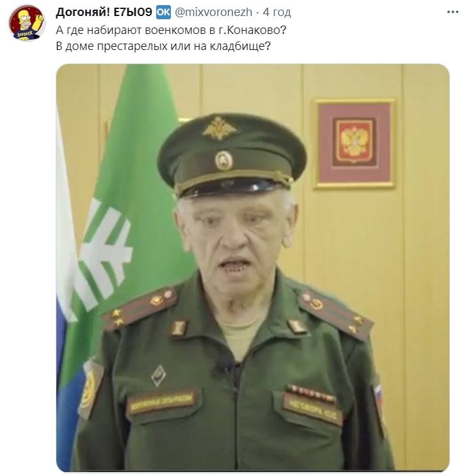466x476 pixels.
Task: Select the tweet line mentioning г.Конаково
Action: (x=171, y=30)
